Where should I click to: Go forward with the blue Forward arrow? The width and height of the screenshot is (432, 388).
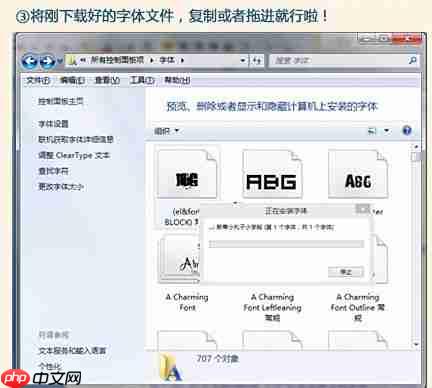pyautogui.click(x=48, y=61)
